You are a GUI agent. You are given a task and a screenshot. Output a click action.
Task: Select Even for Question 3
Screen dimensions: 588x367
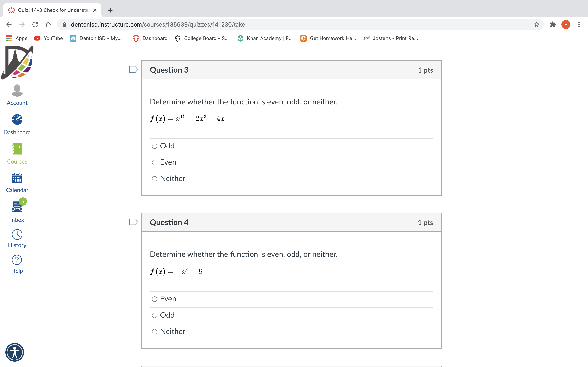(155, 162)
